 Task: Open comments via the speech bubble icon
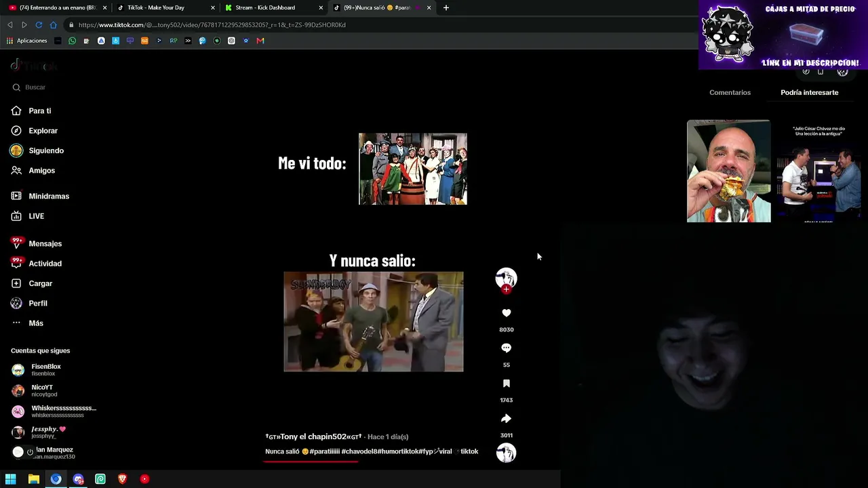click(x=506, y=348)
